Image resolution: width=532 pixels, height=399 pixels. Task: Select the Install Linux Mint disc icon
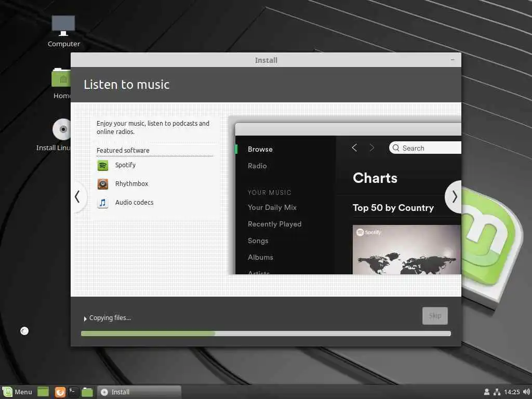62,129
